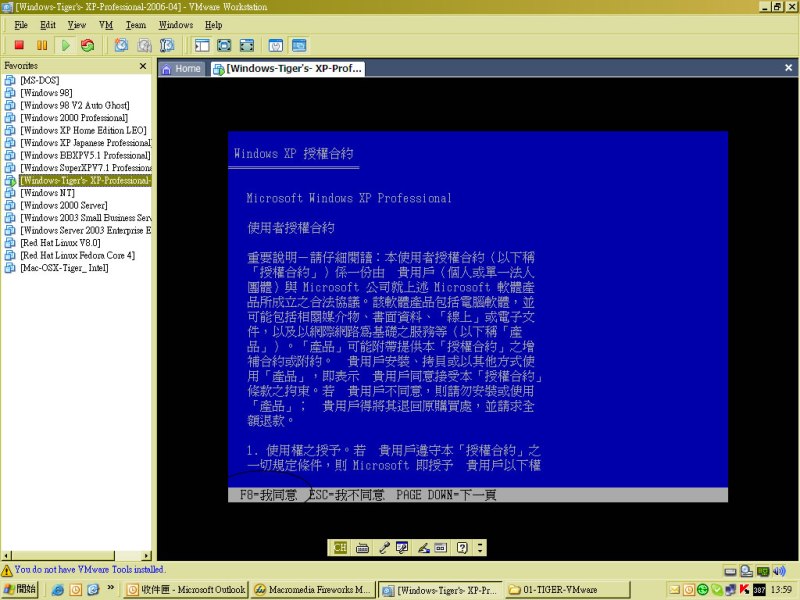The width and height of the screenshot is (800, 600).
Task: Expand Quick Launch overflow chevron
Action: click(111, 588)
